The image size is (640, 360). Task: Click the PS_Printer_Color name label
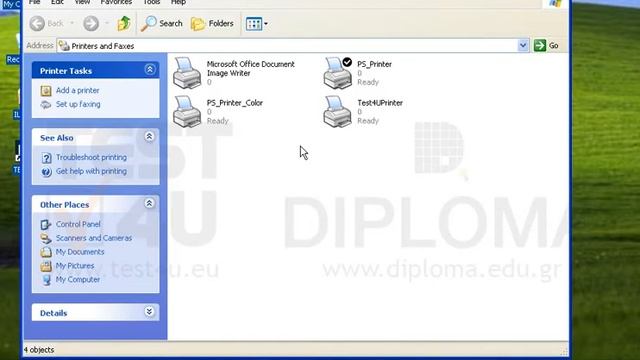235,103
